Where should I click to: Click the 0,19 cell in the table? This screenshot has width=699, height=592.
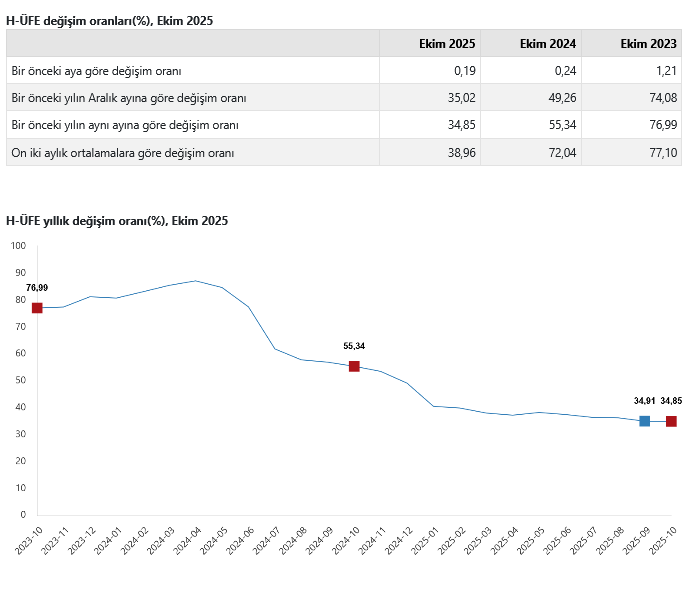464,71
